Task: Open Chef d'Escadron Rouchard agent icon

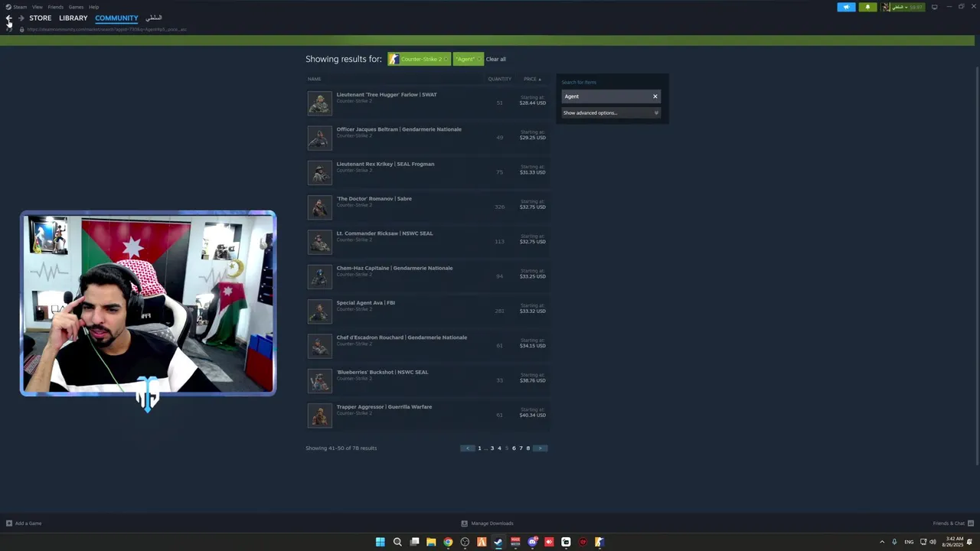Action: pos(319,346)
